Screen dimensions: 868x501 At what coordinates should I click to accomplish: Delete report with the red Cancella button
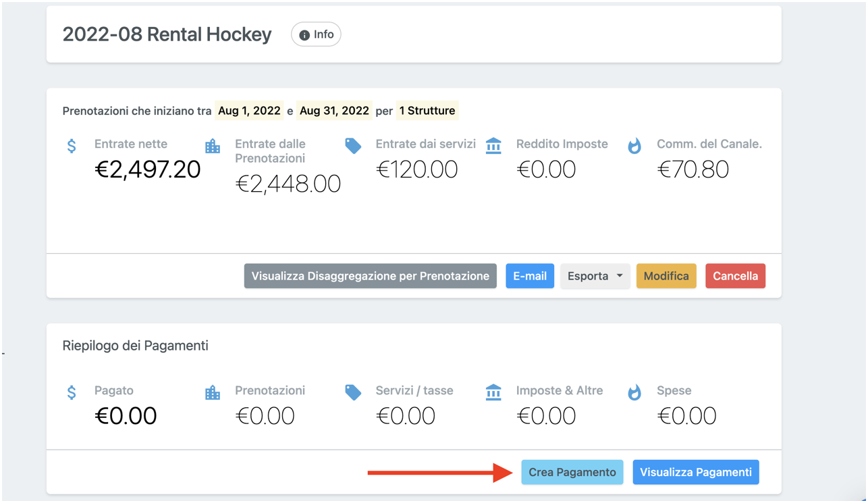735,276
